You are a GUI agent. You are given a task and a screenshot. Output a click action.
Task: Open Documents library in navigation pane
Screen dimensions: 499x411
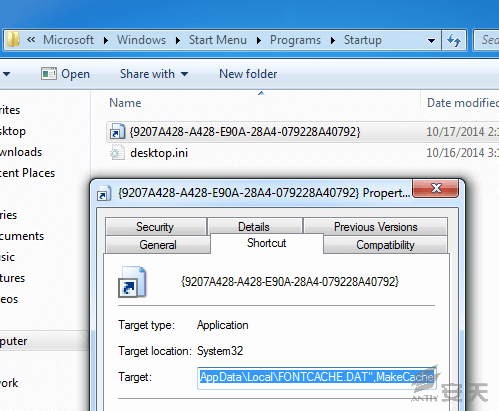point(22,236)
